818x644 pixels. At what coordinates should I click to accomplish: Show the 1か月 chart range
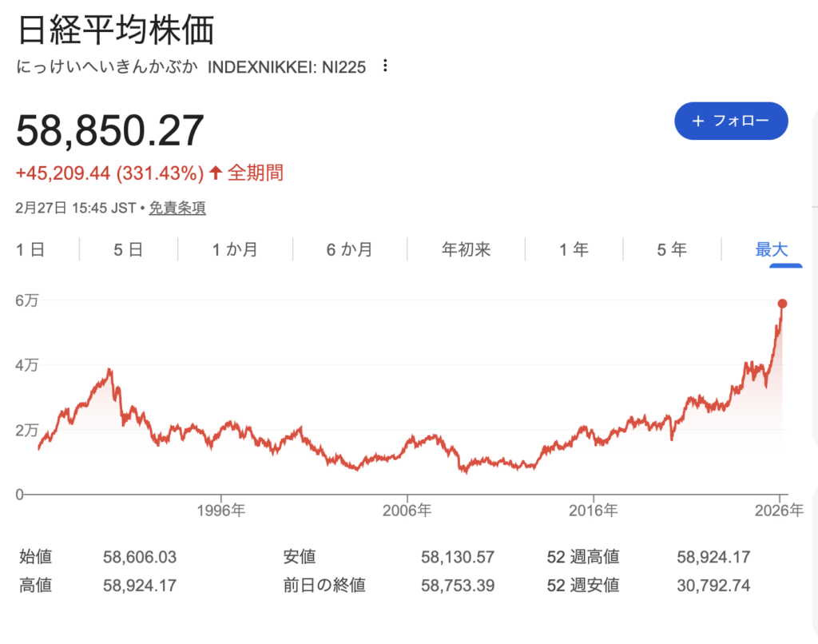coord(235,249)
